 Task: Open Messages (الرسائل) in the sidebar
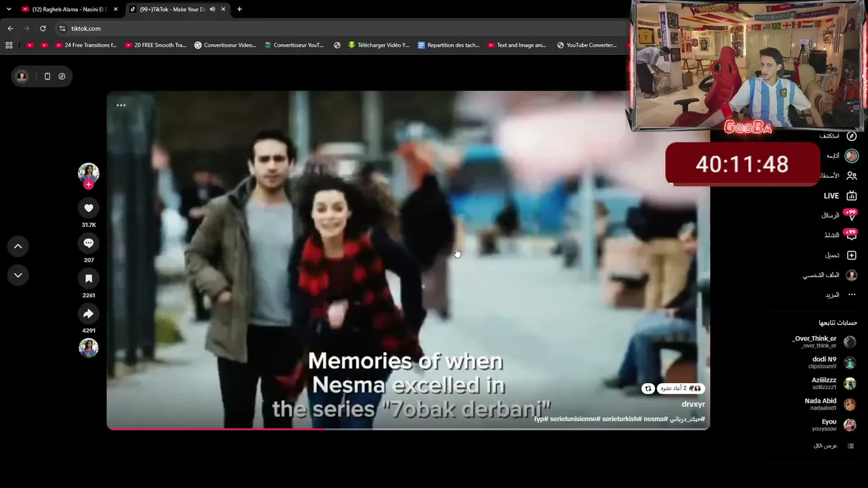click(831, 216)
